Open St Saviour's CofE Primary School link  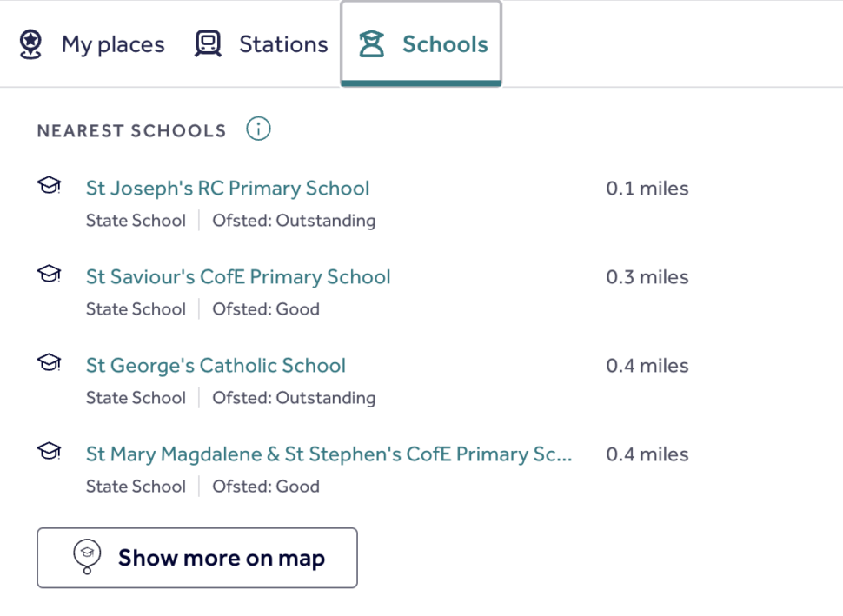pos(238,277)
